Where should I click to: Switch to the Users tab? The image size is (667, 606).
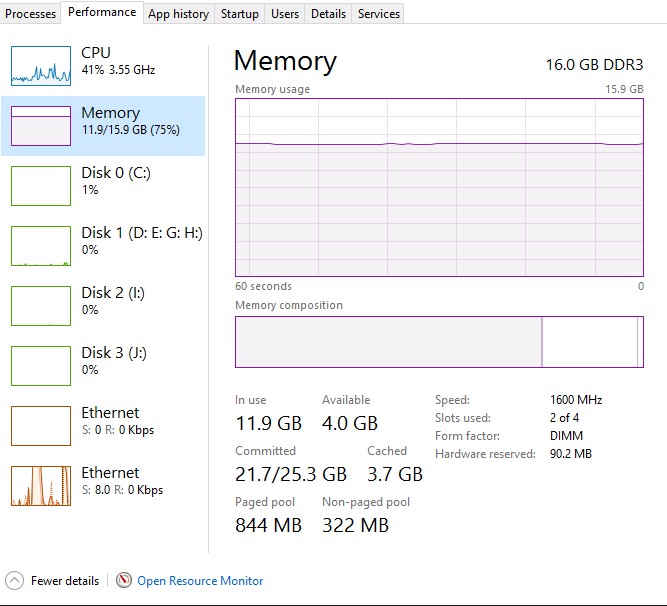coord(285,13)
